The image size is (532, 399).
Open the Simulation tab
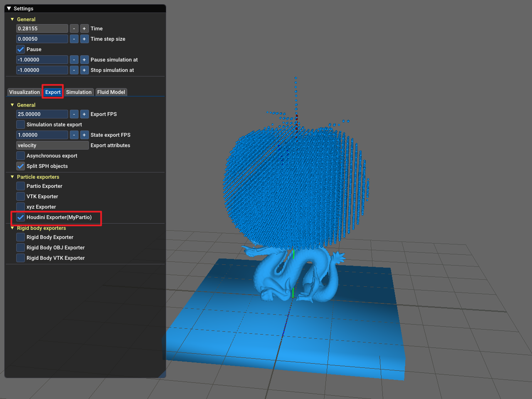79,92
